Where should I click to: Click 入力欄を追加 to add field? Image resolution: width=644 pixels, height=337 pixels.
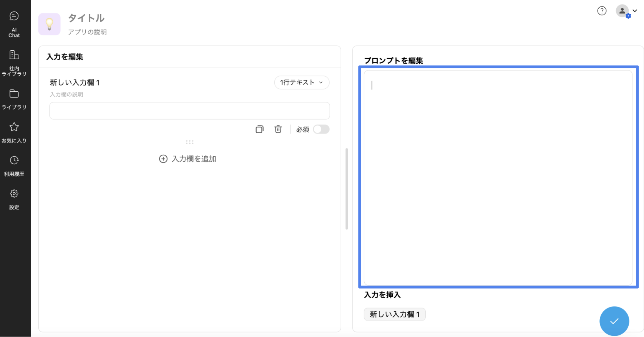[x=188, y=159]
